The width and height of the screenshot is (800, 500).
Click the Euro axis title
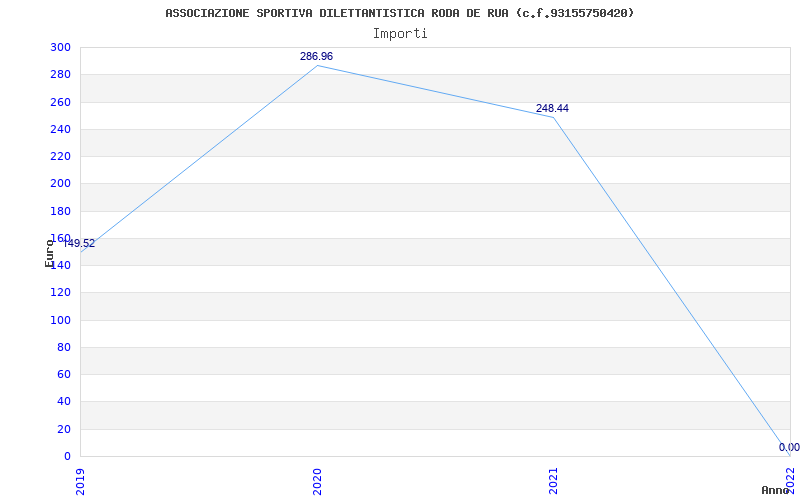[49, 254]
